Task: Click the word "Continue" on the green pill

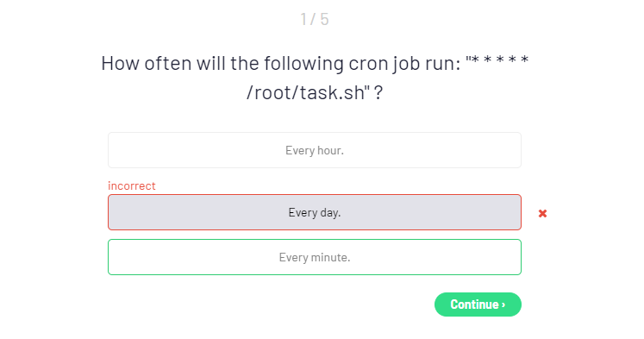Action: click(474, 304)
